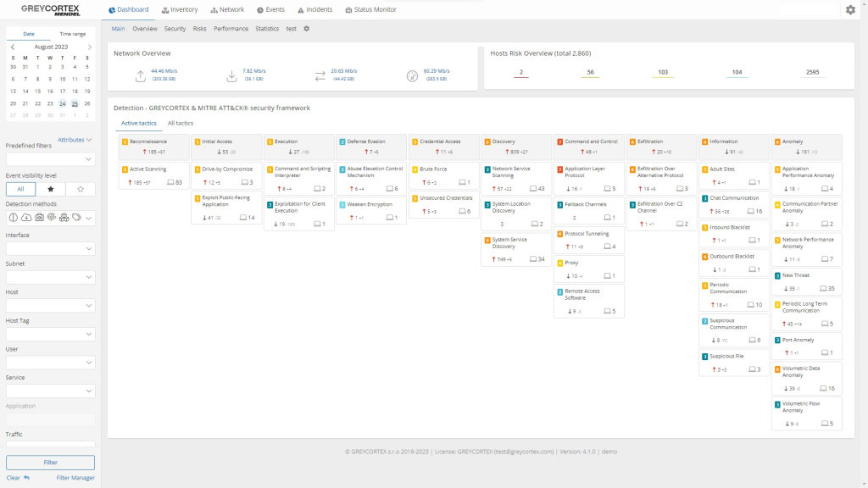The width and height of the screenshot is (868, 488).
Task: Click the upload traffic arrow icon
Action: [x=141, y=76]
